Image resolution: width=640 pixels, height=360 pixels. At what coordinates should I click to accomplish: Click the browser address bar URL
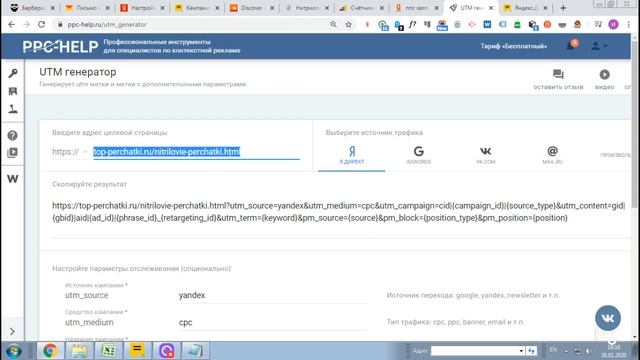point(107,24)
